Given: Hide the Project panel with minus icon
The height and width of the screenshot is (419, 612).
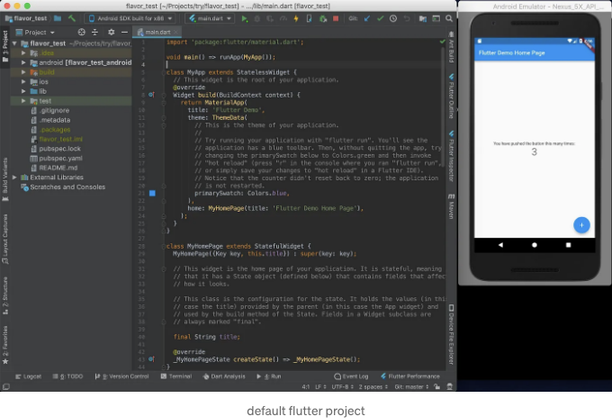Looking at the screenshot, I should point(125,32).
